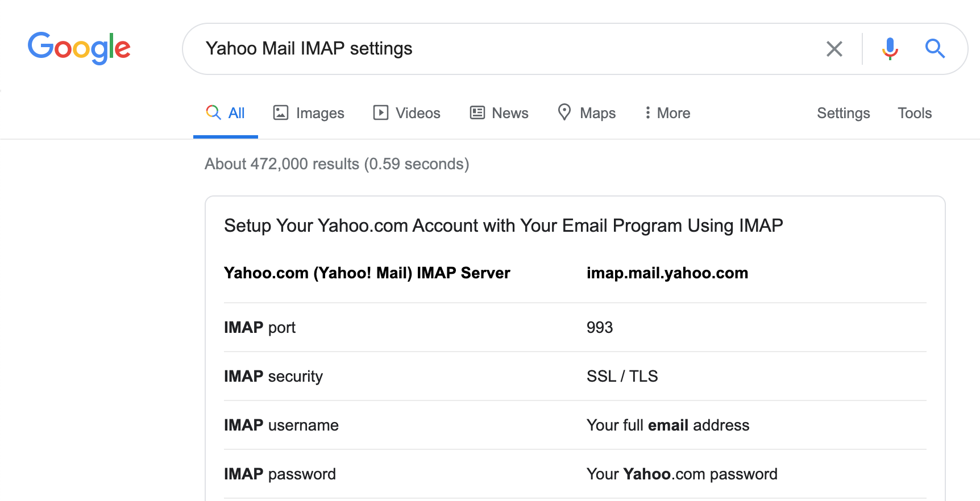Click the snippet heading about Yahoo.com IMAP setup

[x=503, y=226]
